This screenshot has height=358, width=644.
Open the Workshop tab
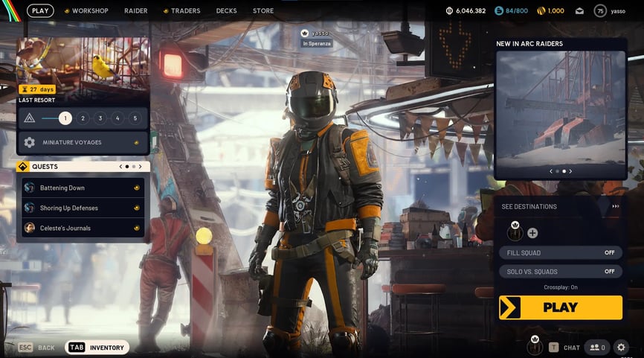tap(86, 11)
